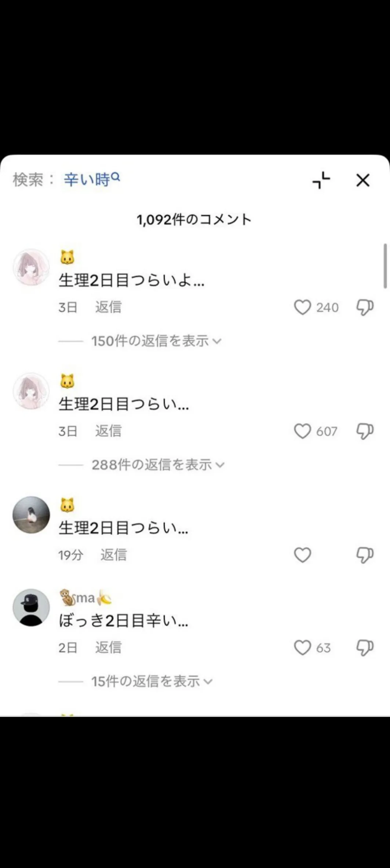
Task: Reply to the comment posted 19分 ago
Action: (113, 555)
